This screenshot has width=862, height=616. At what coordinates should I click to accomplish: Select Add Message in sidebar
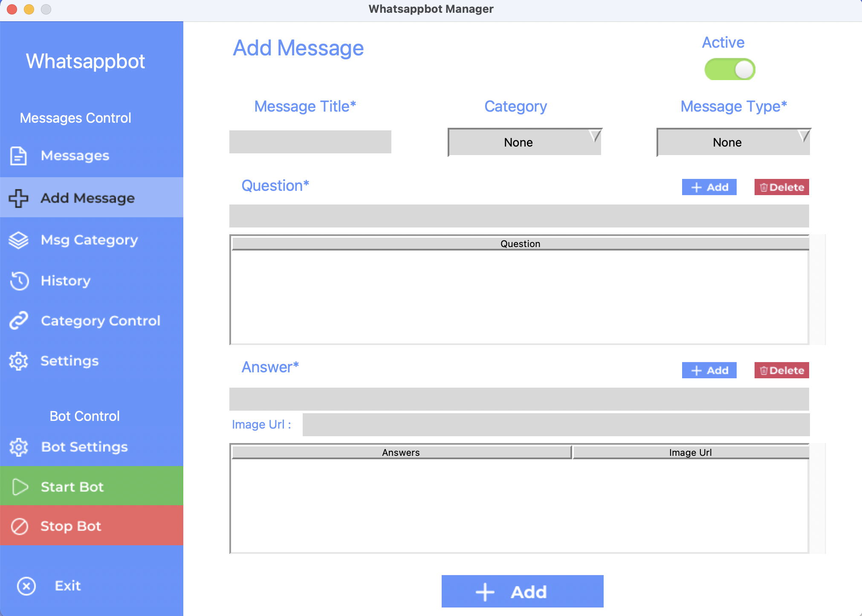92,198
